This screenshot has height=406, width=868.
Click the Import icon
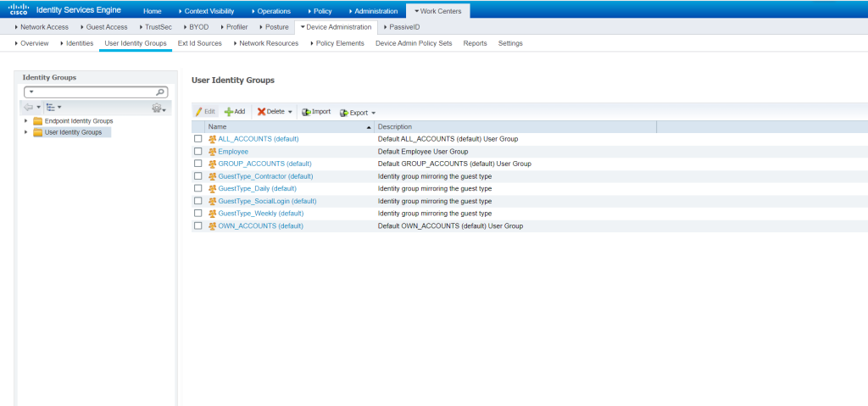tap(306, 112)
